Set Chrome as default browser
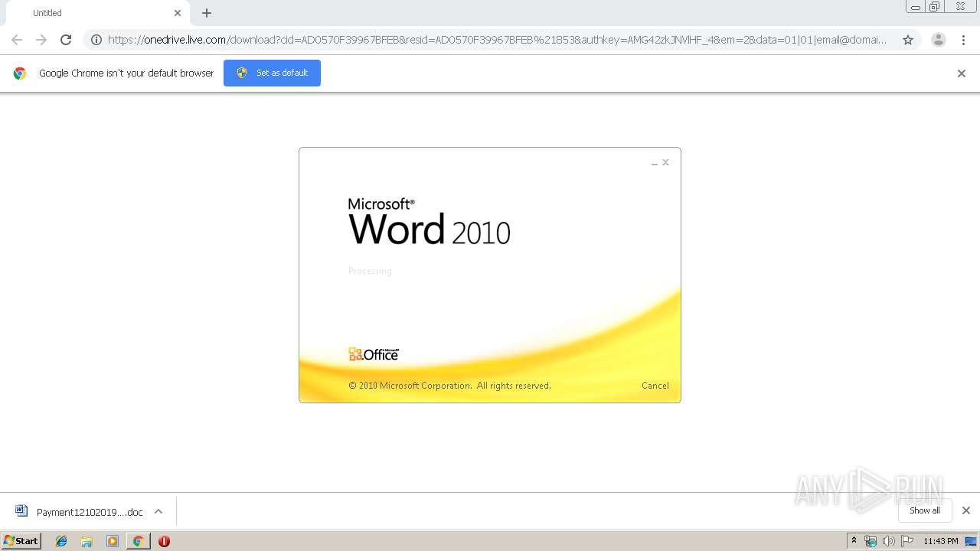Viewport: 980px width, 551px height. pos(272,73)
